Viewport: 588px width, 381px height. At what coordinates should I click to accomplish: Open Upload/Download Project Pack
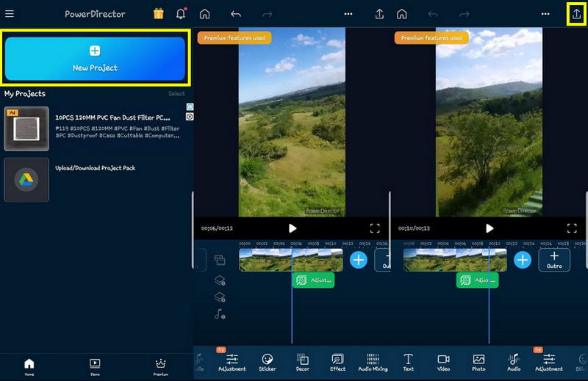[96, 168]
